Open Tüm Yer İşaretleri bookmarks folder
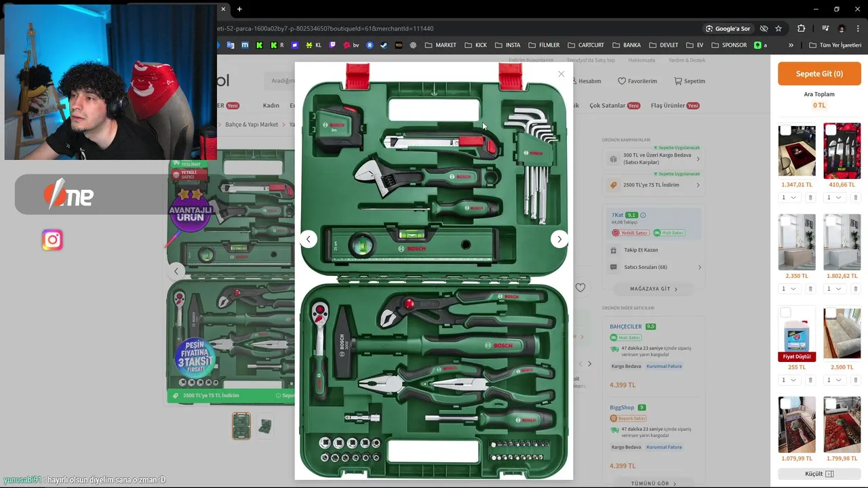Screen dimensions: 868x488 835,45
